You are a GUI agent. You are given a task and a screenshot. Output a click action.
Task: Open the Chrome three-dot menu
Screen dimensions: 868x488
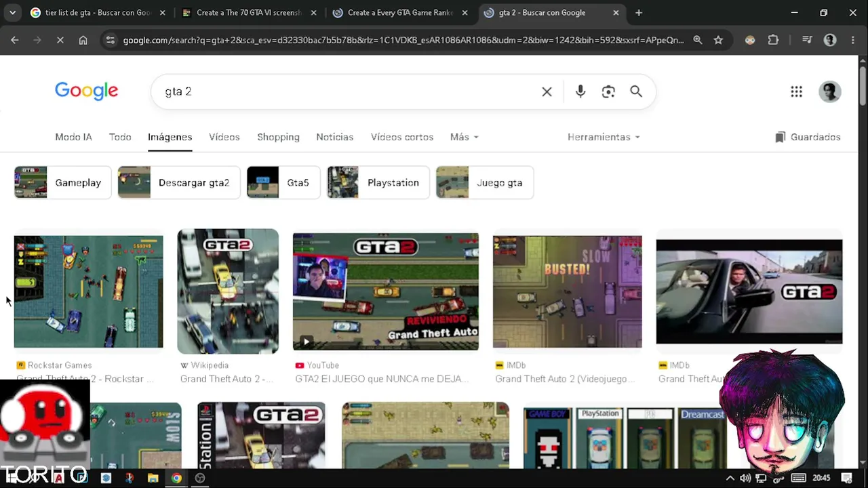852,40
